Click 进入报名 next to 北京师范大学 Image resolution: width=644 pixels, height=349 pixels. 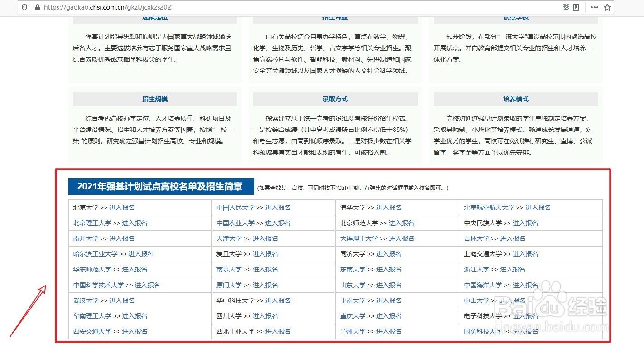pyautogui.click(x=401, y=223)
